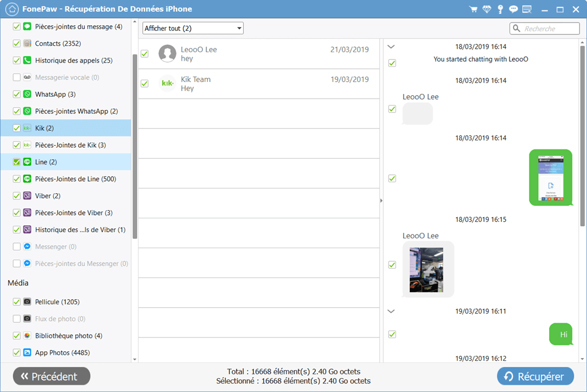Click the Pièces-jointes WhatsApp icon
The image size is (587, 392).
(x=27, y=111)
